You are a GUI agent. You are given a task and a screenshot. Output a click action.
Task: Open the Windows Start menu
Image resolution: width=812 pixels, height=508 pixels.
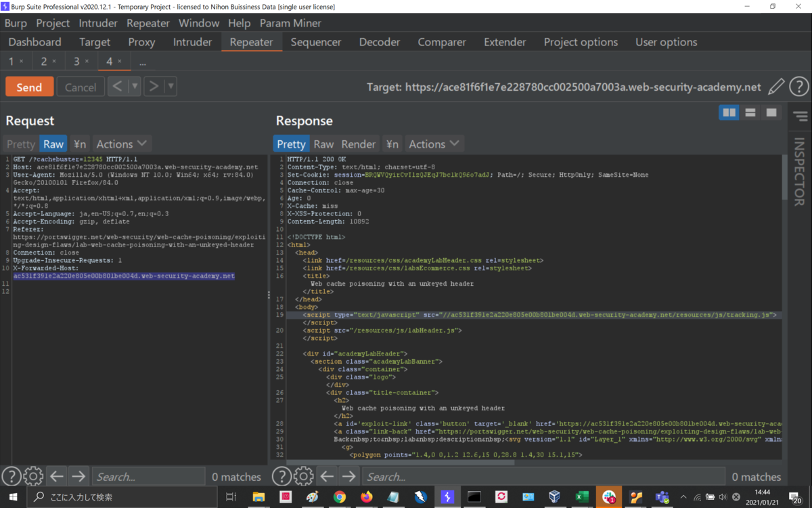point(13,497)
